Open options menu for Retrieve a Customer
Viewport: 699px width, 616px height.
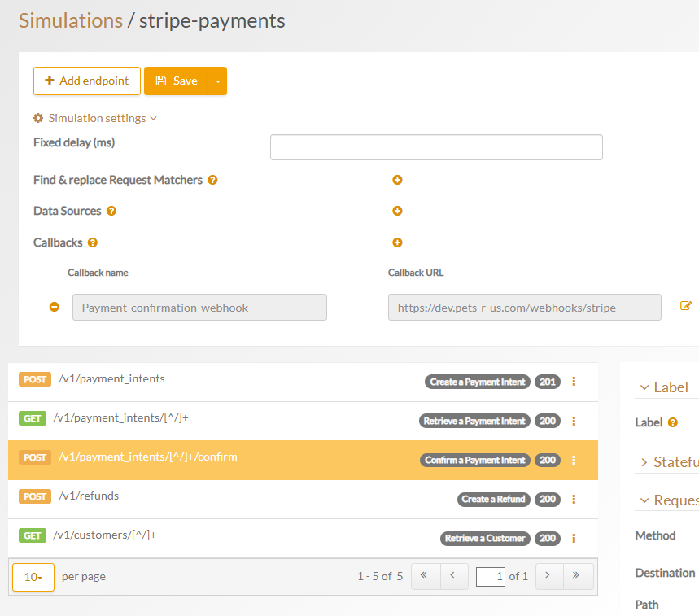pos(574,538)
